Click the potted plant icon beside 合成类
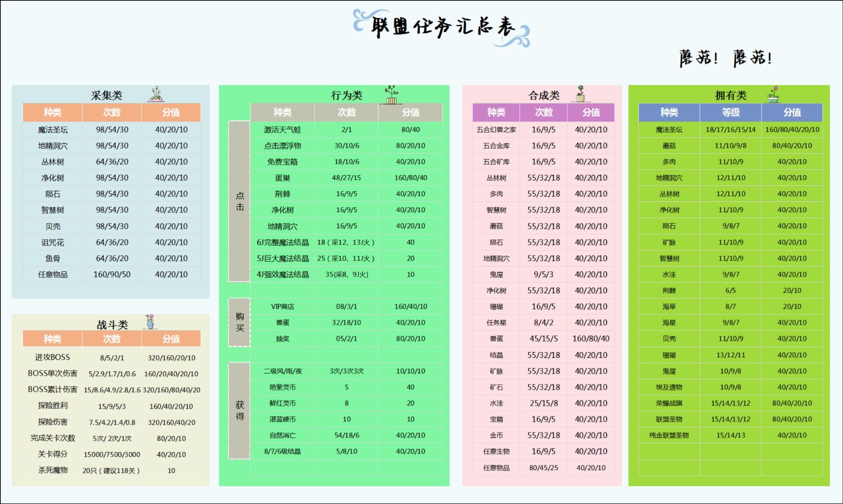 coord(580,94)
